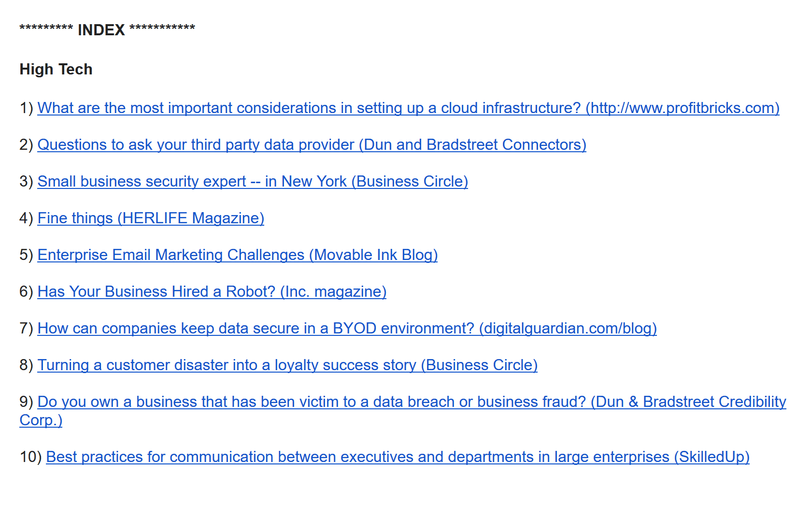Open Small business security expert link

point(253,181)
